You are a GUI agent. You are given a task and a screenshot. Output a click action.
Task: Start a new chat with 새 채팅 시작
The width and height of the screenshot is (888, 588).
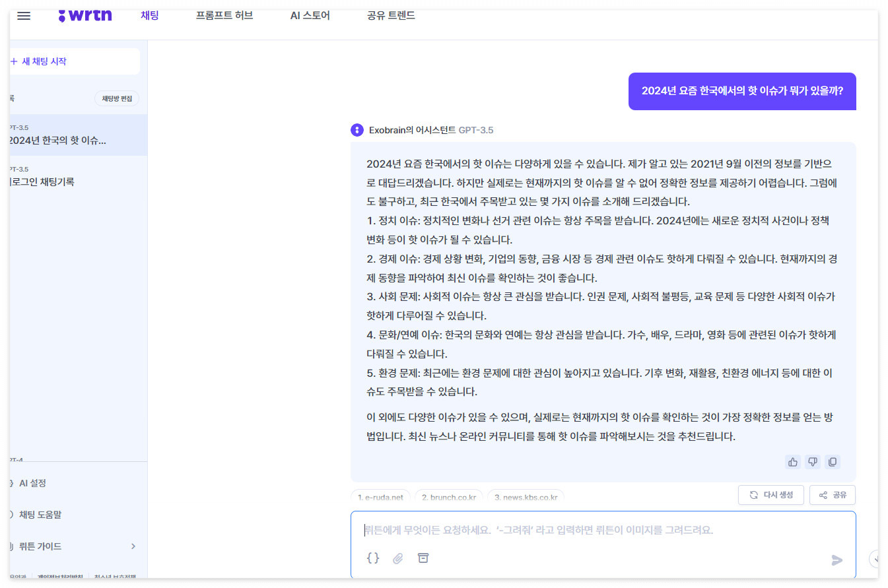point(75,61)
